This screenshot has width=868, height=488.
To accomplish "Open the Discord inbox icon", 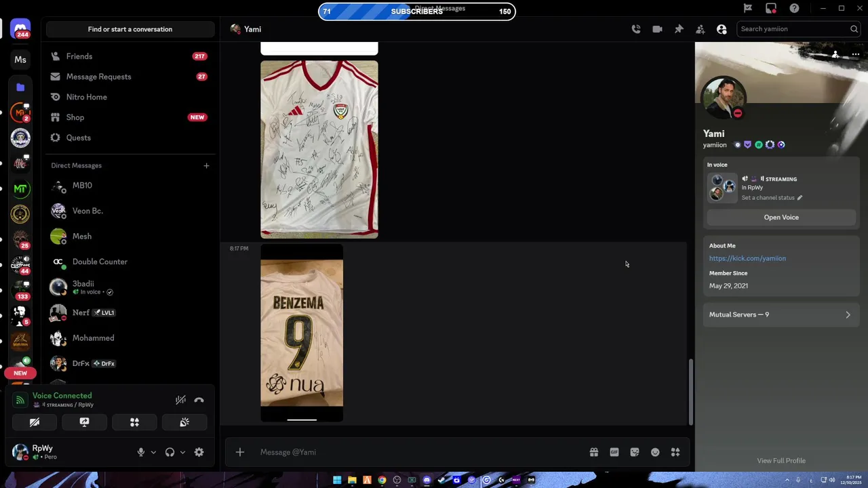I will 771,8.
